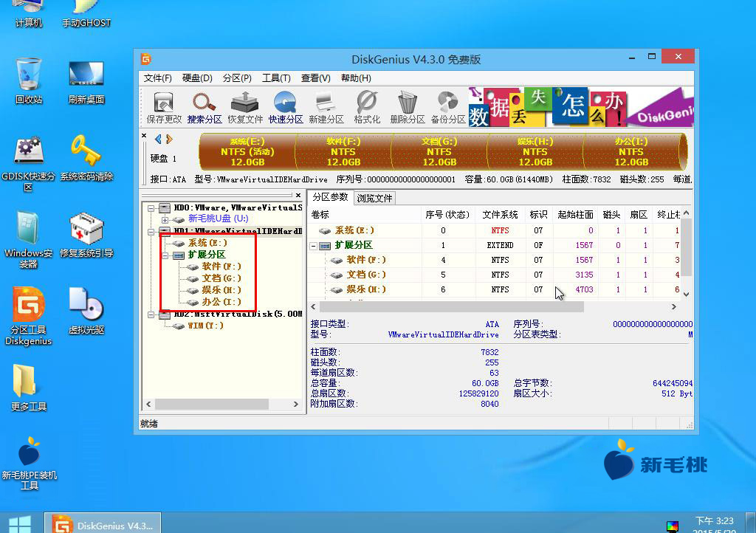Switch to the 浏览文件 tab
This screenshot has width=756, height=533.
click(374, 198)
